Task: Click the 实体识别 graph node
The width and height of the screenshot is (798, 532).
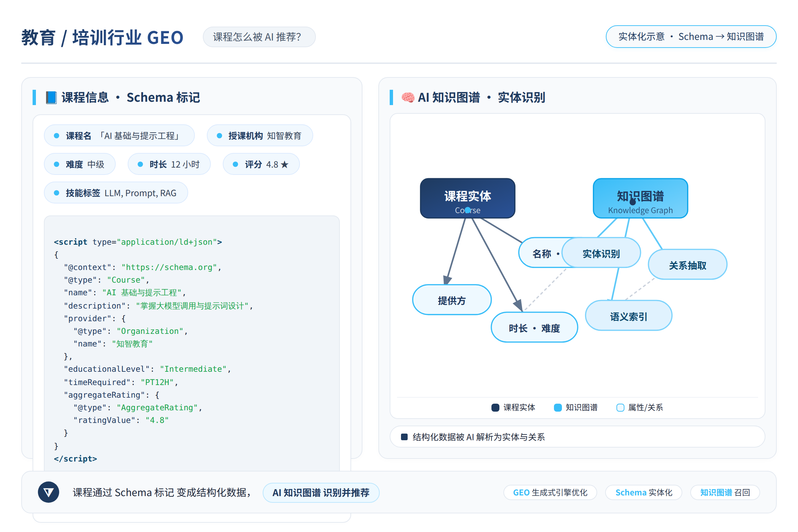Action: tap(601, 253)
